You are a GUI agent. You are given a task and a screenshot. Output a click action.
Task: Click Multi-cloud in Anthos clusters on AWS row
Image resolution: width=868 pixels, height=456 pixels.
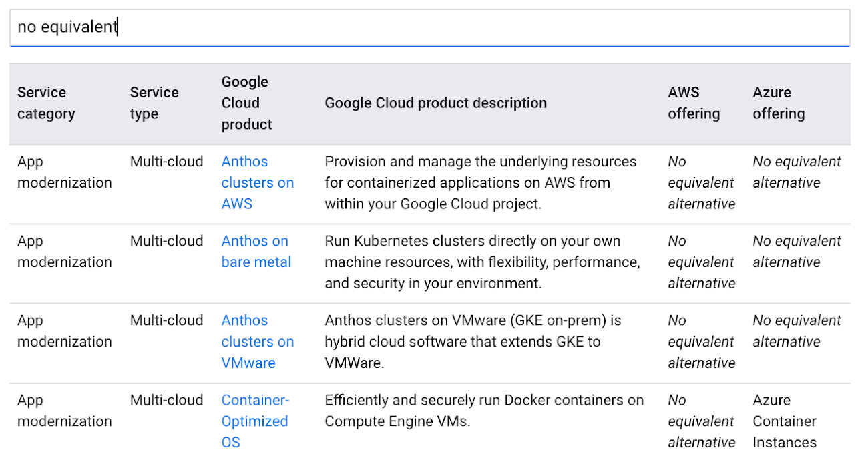(x=167, y=162)
